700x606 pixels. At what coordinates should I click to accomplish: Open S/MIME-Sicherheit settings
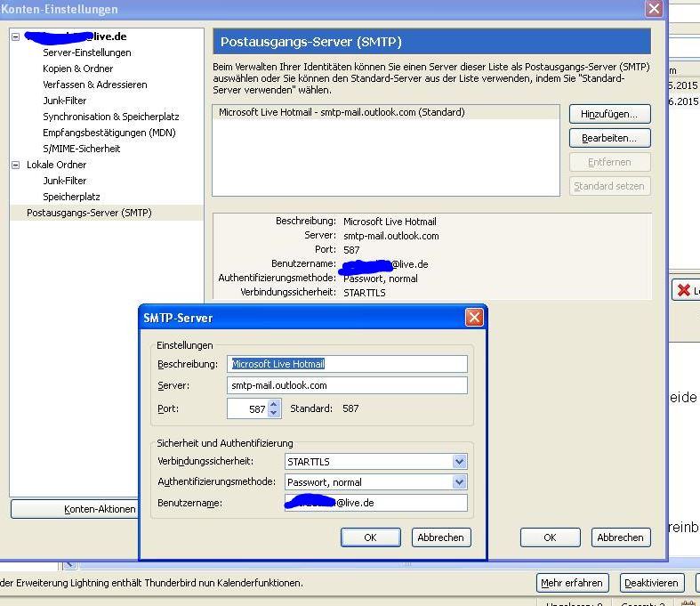pos(81,149)
